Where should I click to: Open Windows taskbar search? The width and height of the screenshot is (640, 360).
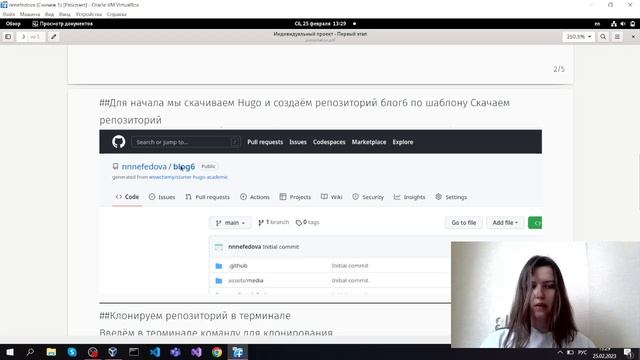(x=30, y=352)
